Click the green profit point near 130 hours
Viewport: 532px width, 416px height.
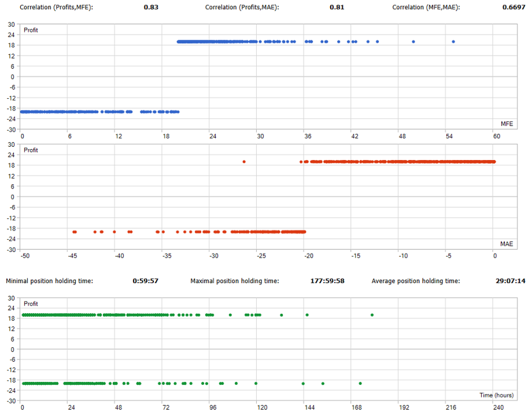point(281,315)
